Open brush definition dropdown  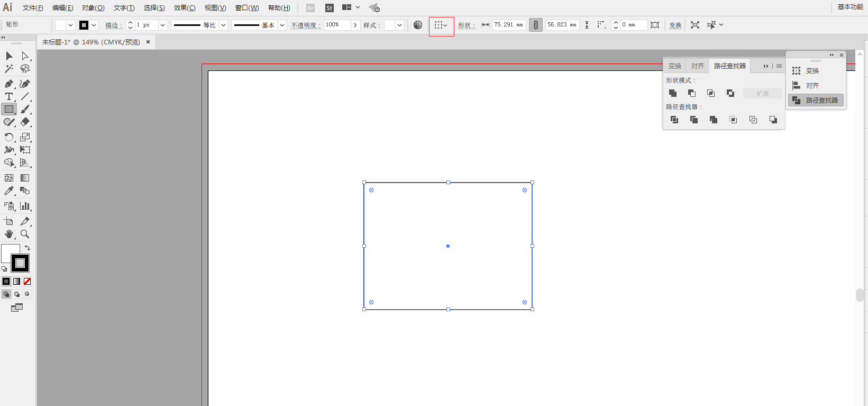click(282, 25)
